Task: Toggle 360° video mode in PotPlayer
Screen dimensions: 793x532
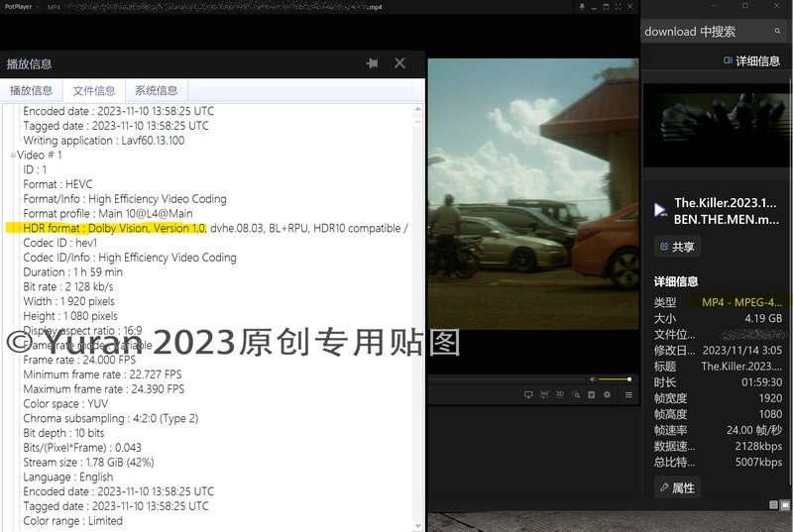Action: tap(544, 394)
